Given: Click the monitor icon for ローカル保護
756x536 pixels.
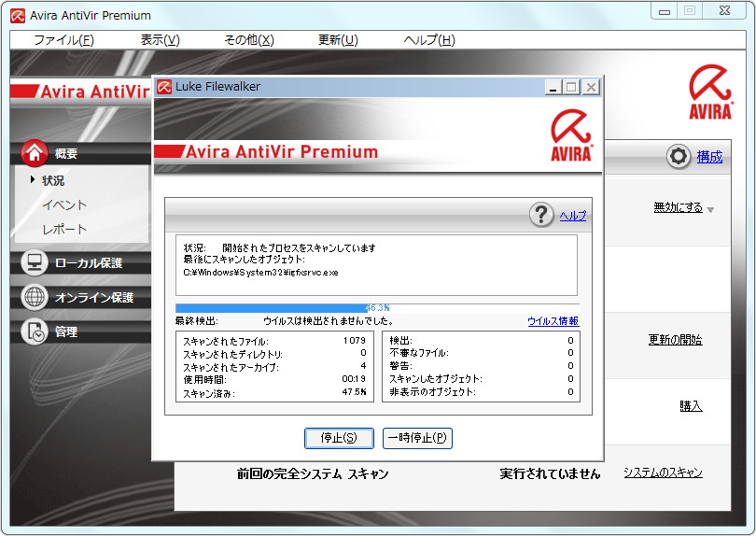Looking at the screenshot, I should (35, 262).
